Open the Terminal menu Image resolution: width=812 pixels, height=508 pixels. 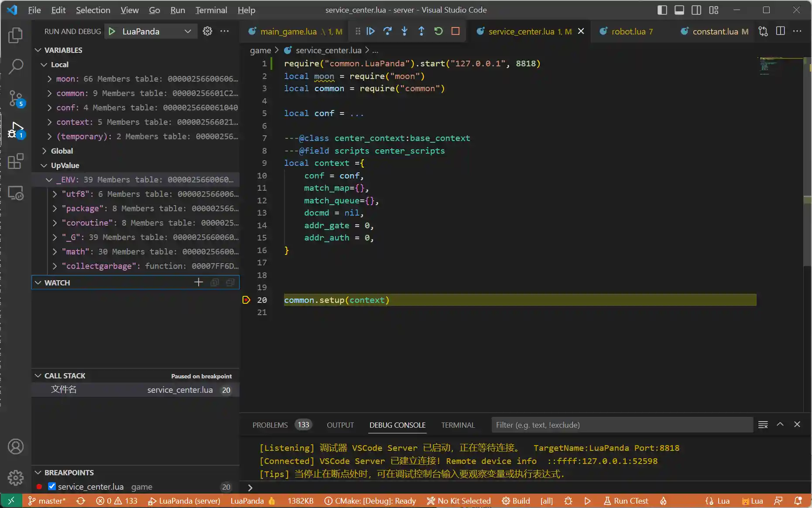point(211,10)
